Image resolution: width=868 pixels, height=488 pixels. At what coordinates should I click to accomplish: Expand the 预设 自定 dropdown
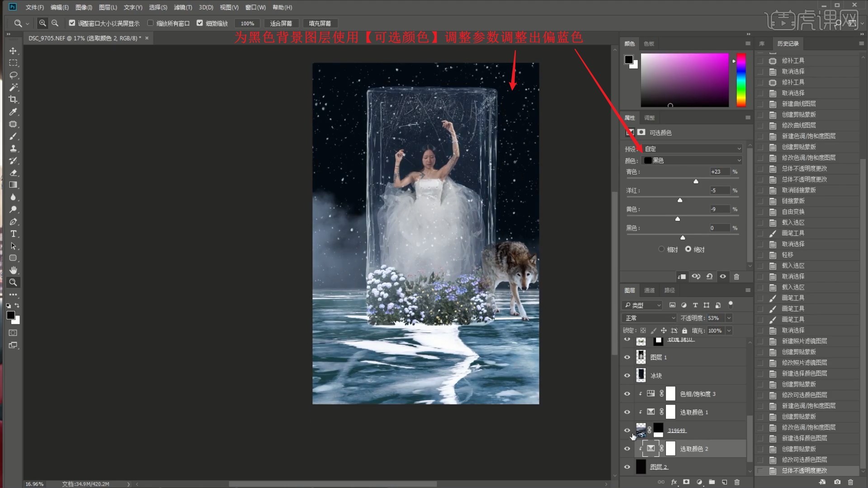pyautogui.click(x=692, y=149)
